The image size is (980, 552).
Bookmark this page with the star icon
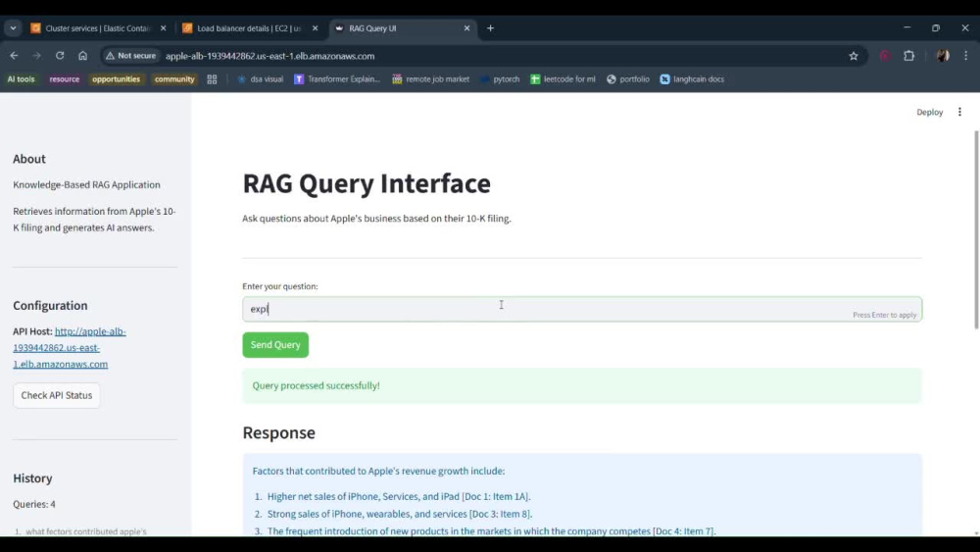[854, 56]
